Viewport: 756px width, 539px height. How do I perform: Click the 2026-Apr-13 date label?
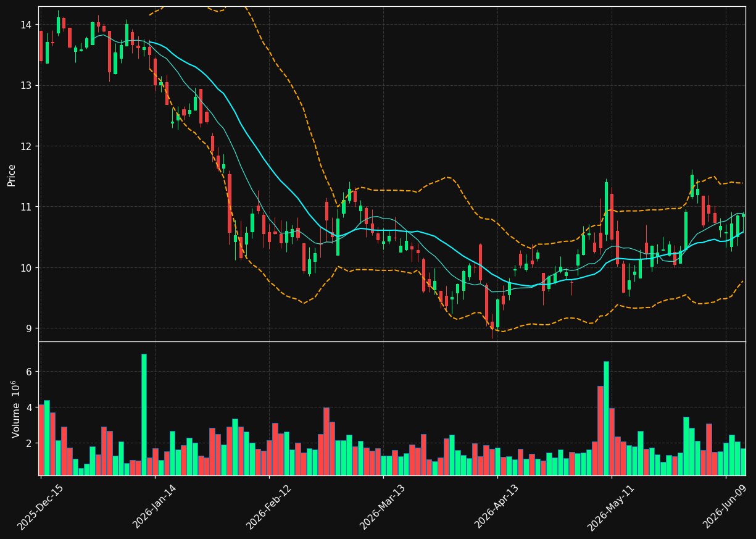coord(497,507)
